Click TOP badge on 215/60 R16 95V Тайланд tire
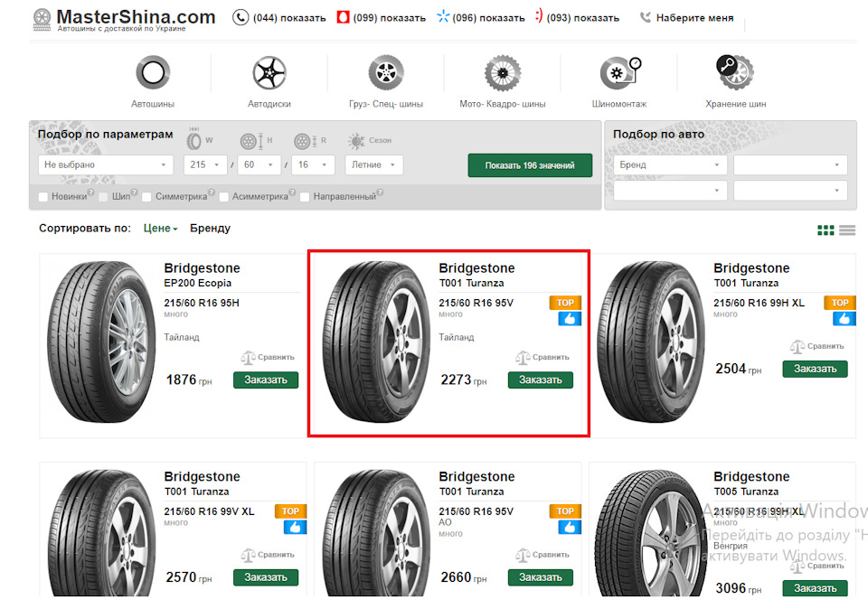Screen dimensions: 868x609 565,303
